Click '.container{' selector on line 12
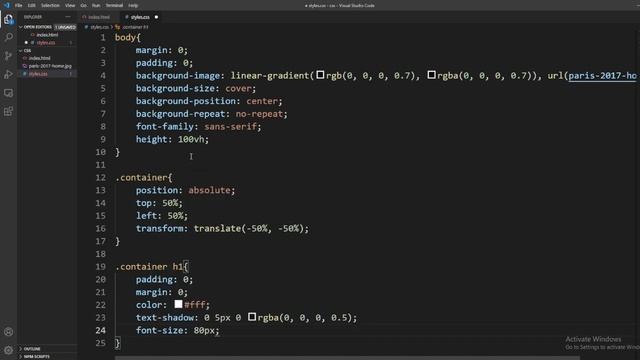This screenshot has width=640, height=360. [144, 178]
